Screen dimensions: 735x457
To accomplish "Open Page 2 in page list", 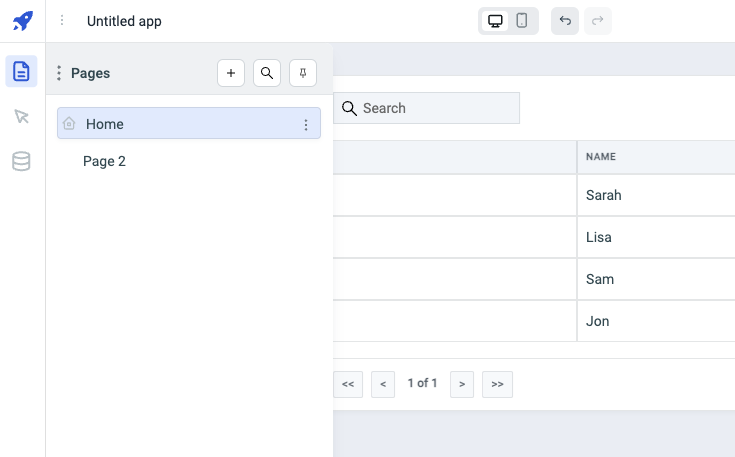I will pos(105,161).
